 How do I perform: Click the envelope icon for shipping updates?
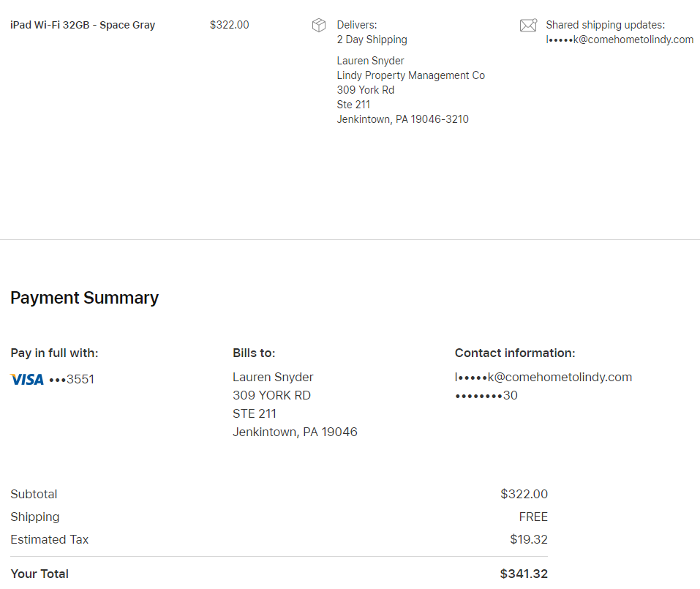[528, 26]
